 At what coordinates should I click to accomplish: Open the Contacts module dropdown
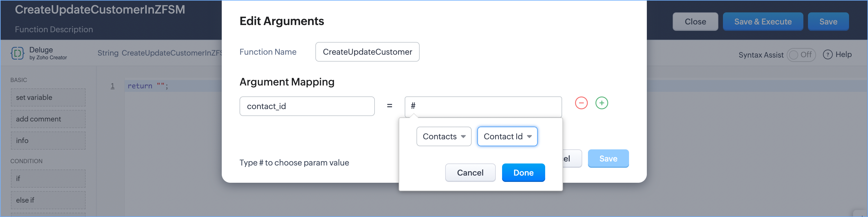click(x=443, y=136)
